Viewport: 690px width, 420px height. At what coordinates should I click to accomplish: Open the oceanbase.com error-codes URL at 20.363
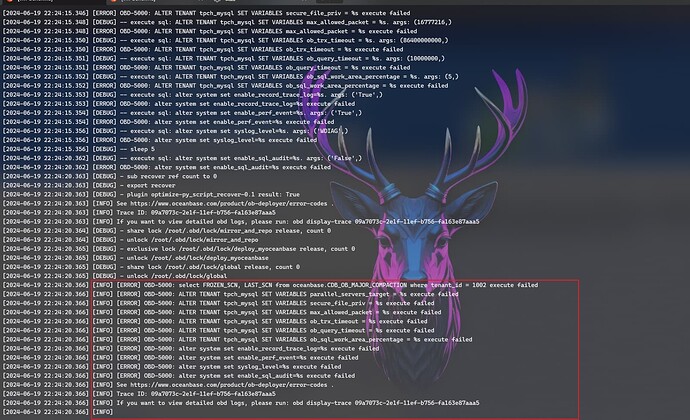point(229,203)
